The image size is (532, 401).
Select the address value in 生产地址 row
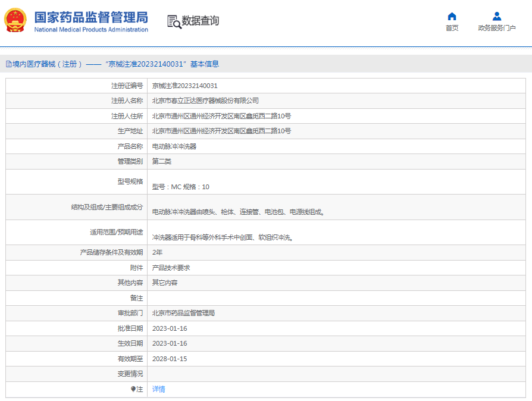pyautogui.click(x=221, y=131)
